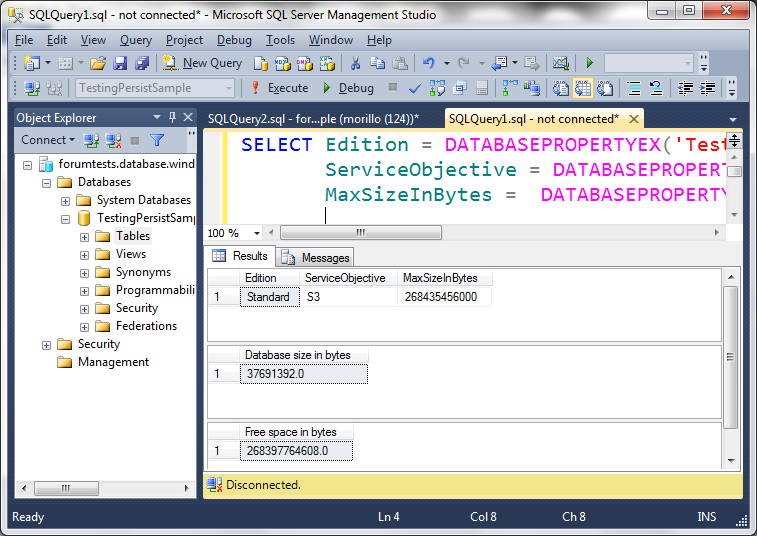Expand the Federations folder
This screenshot has height=536, width=757.
(84, 327)
